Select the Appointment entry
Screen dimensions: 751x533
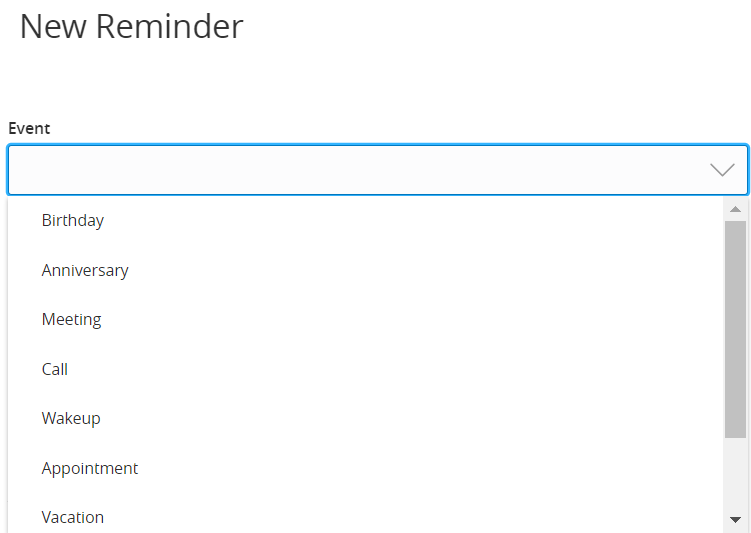point(90,468)
